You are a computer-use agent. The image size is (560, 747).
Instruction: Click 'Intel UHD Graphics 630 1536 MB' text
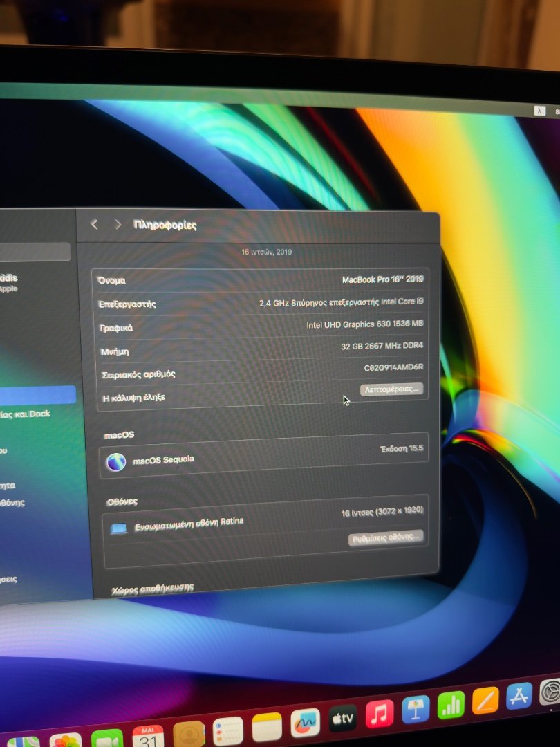click(x=365, y=324)
